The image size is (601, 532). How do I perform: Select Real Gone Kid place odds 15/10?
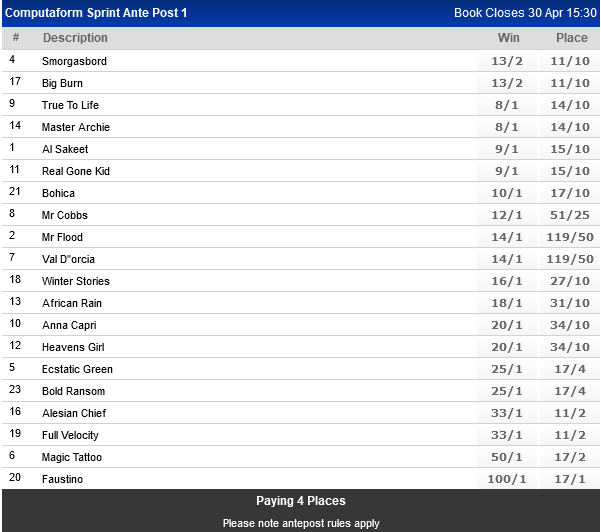coord(571,171)
